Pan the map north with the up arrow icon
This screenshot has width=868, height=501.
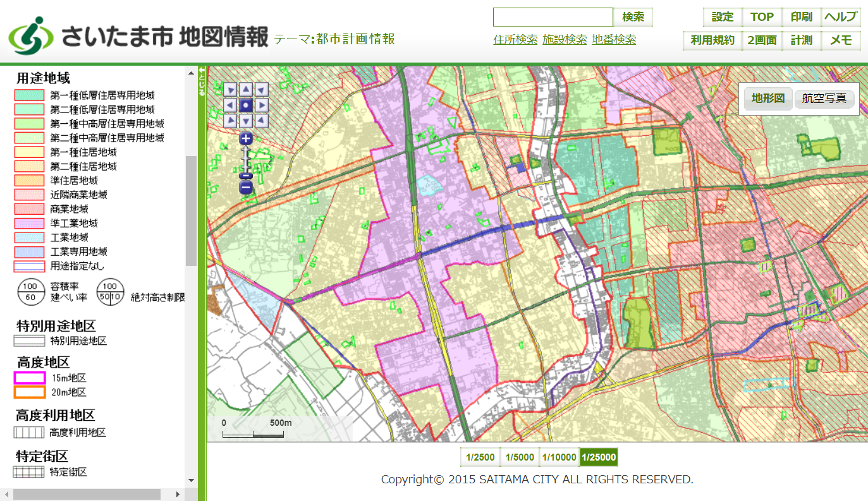coord(245,90)
